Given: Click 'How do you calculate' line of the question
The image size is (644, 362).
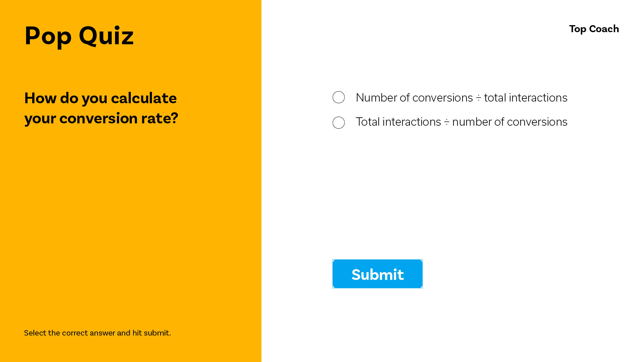Looking at the screenshot, I should (100, 98).
